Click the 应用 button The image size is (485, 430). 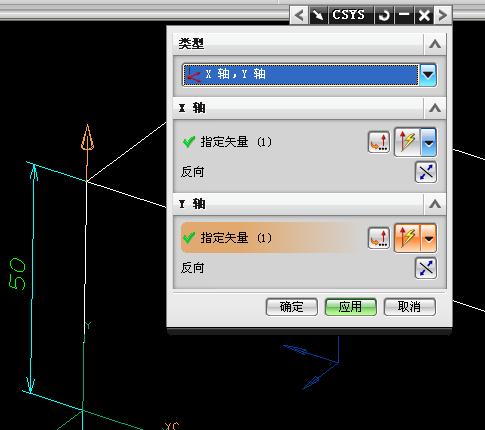(x=351, y=307)
